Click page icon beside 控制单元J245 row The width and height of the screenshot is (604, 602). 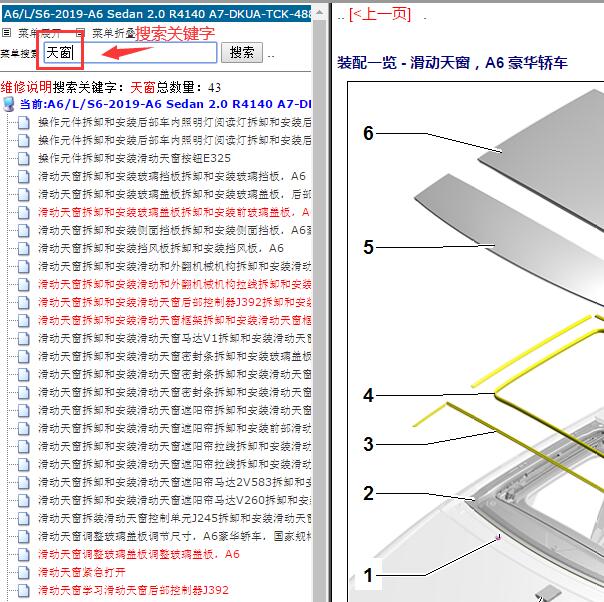[23, 518]
